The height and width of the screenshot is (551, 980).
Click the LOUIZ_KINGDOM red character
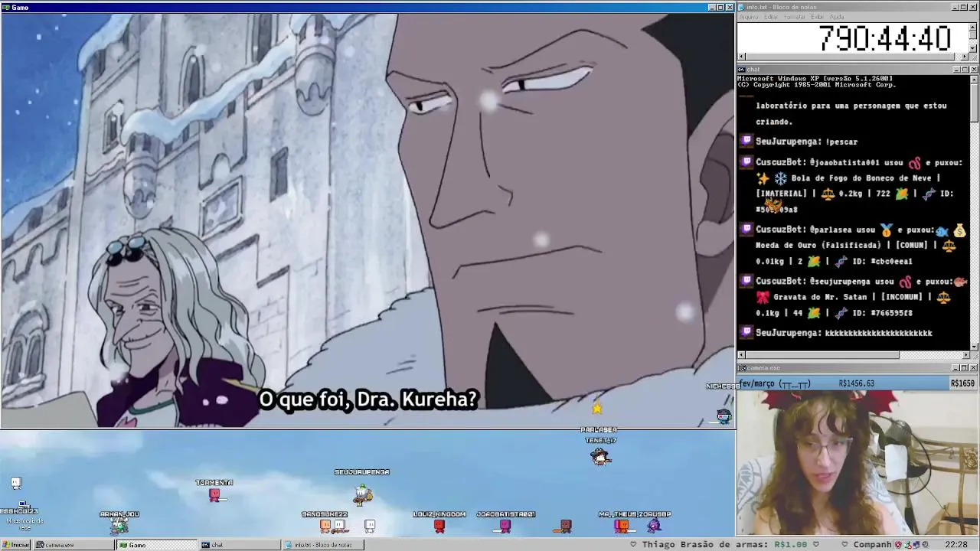[x=439, y=526]
